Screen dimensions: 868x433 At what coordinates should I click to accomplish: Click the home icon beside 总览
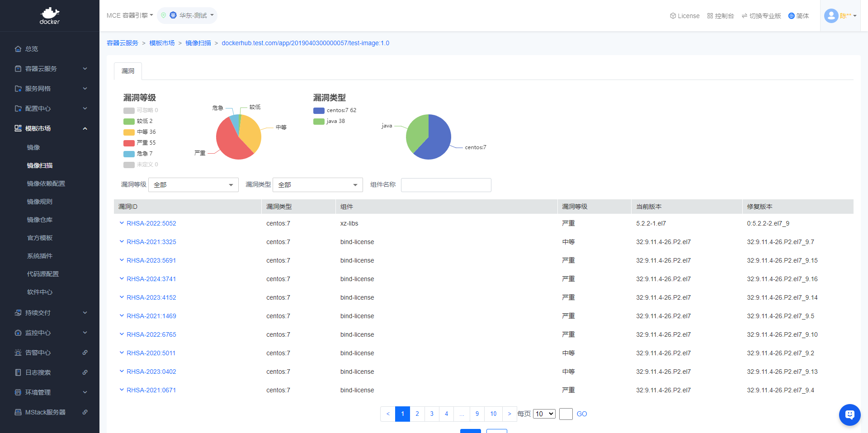(x=18, y=49)
